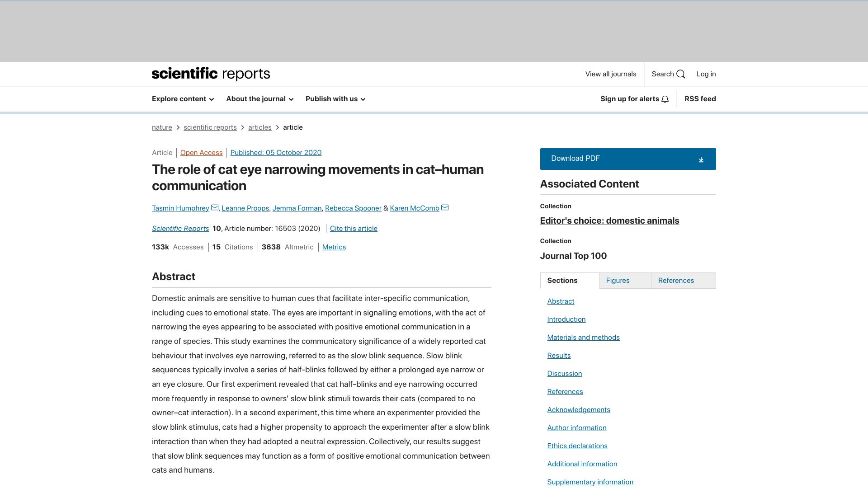Click the Log in link
This screenshot has height=488, width=868.
tap(706, 74)
